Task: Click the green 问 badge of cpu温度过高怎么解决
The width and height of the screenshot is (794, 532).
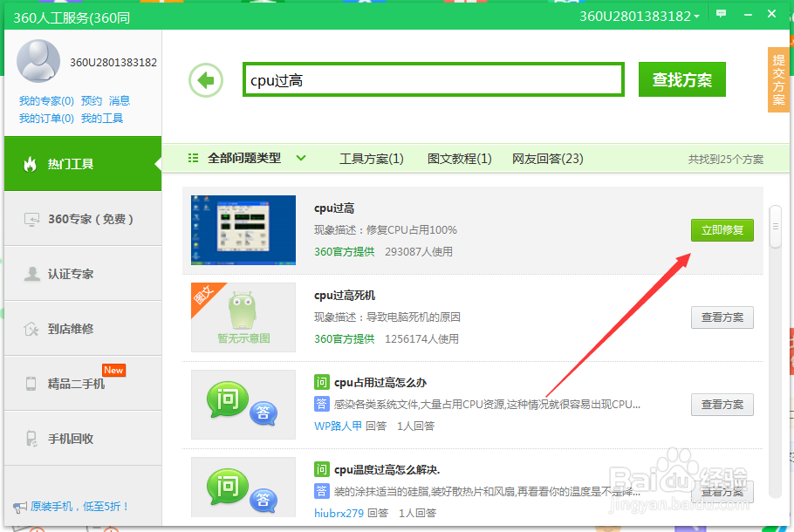Action: (322, 469)
